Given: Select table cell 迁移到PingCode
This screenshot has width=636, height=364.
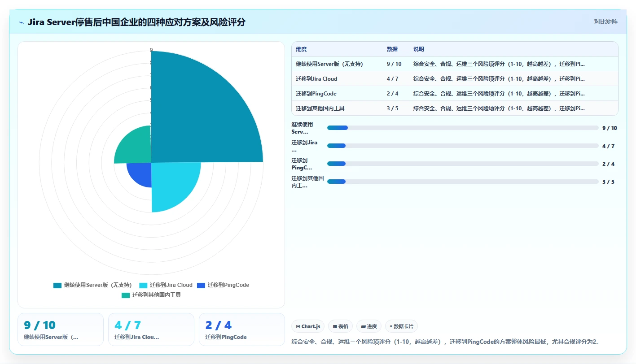Looking at the screenshot, I should [x=316, y=94].
